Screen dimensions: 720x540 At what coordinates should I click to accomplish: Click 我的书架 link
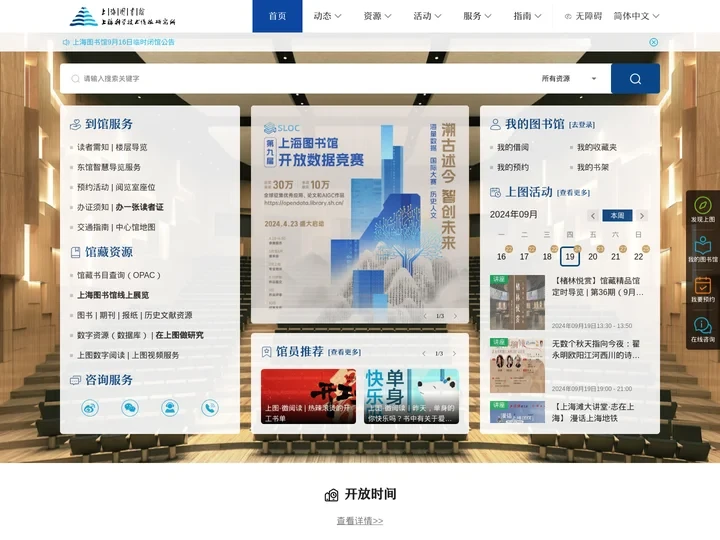coord(593,167)
